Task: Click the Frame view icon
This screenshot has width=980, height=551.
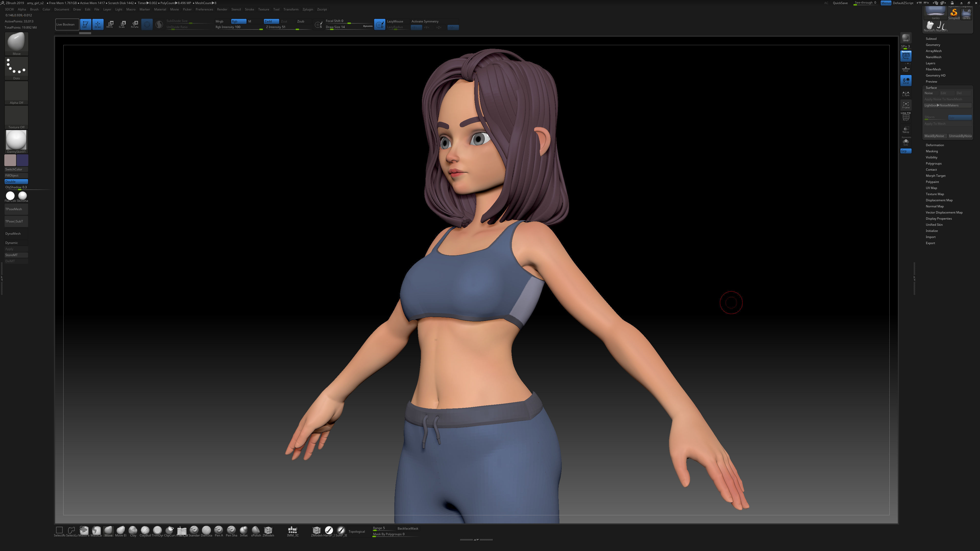Action: [906, 105]
